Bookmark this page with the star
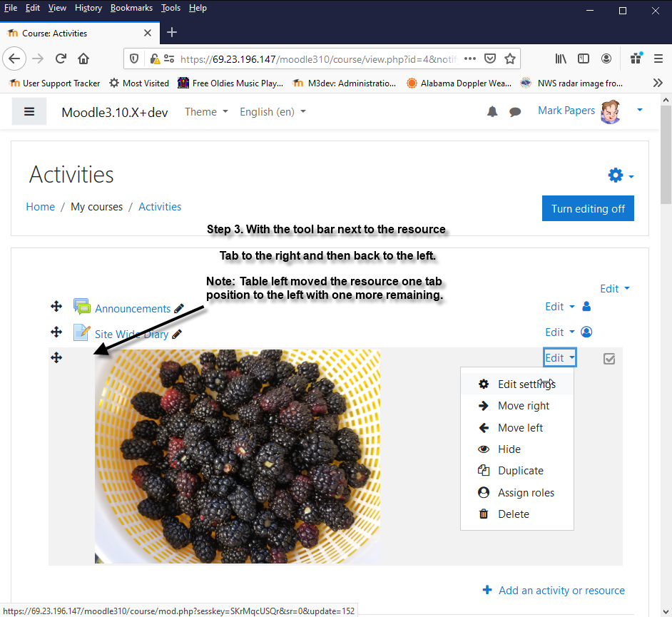 tap(509, 58)
